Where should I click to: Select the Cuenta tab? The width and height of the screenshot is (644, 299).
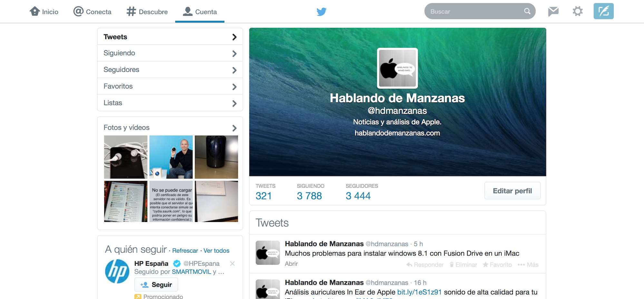200,12
